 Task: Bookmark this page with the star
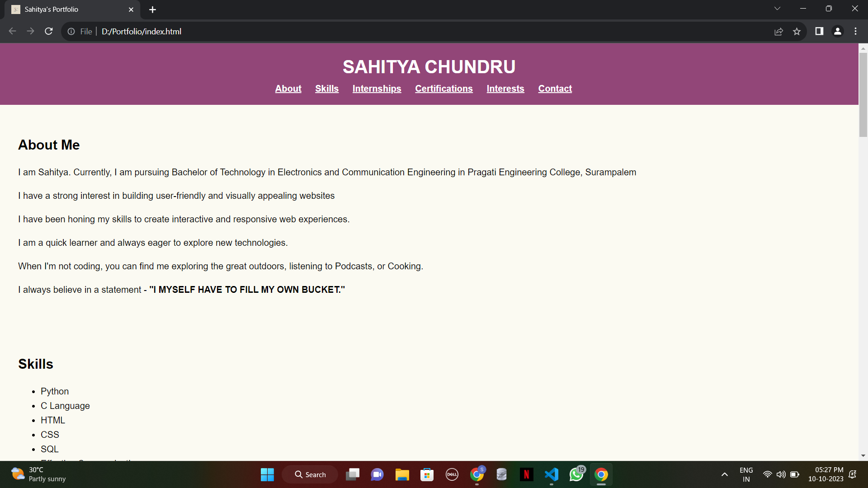click(797, 31)
